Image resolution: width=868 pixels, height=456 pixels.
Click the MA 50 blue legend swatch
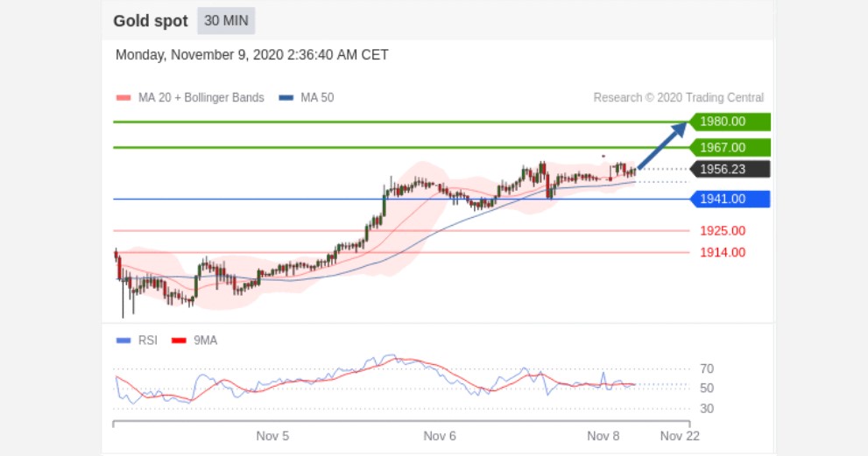(286, 98)
